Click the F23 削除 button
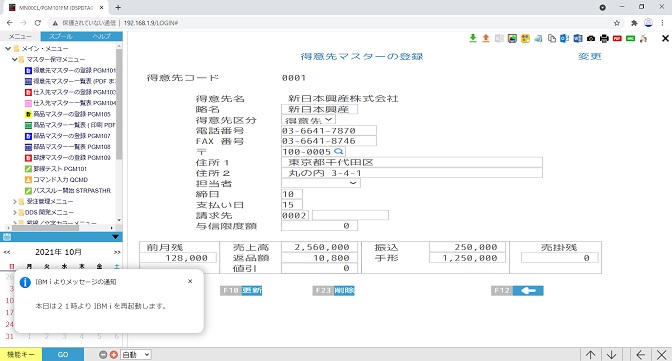 click(333, 290)
